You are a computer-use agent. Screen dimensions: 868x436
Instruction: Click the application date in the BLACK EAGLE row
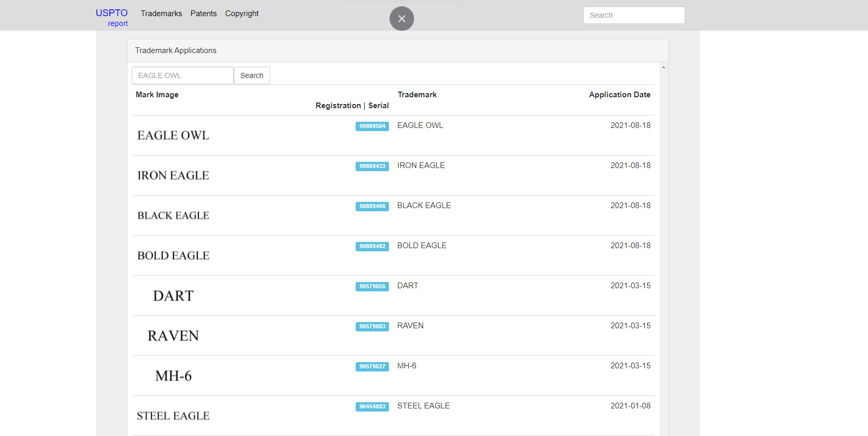click(x=631, y=206)
